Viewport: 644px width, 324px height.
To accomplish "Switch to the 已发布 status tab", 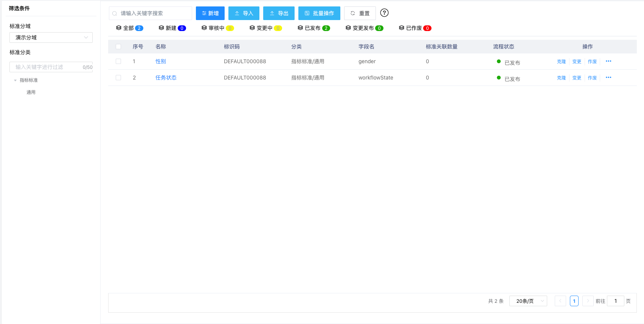I will pyautogui.click(x=313, y=28).
